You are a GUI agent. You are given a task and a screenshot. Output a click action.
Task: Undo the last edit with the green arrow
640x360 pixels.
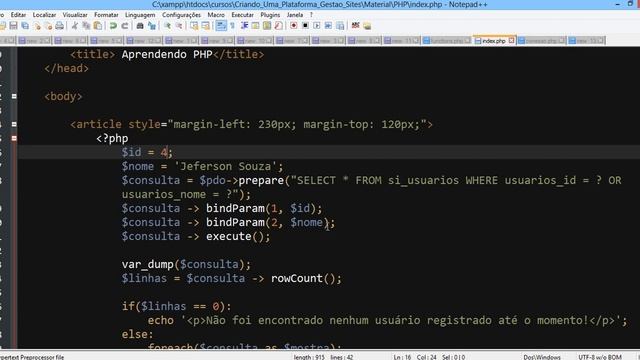click(x=113, y=26)
